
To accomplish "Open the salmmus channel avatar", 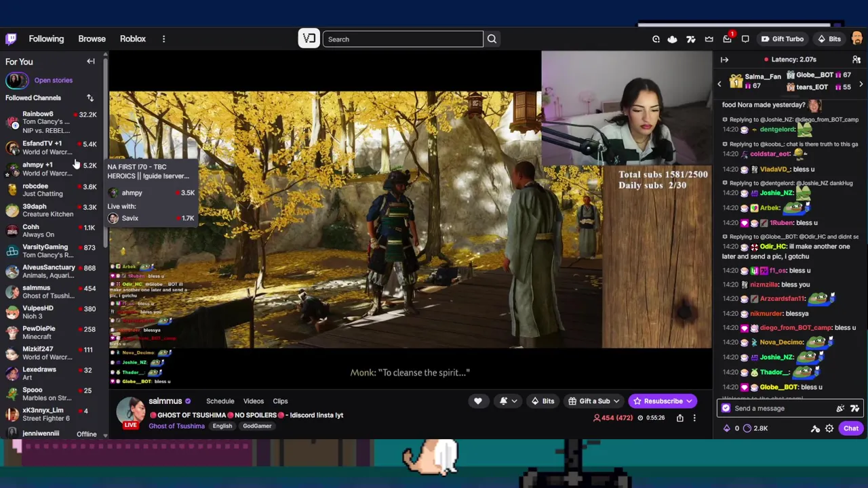I will click(131, 411).
